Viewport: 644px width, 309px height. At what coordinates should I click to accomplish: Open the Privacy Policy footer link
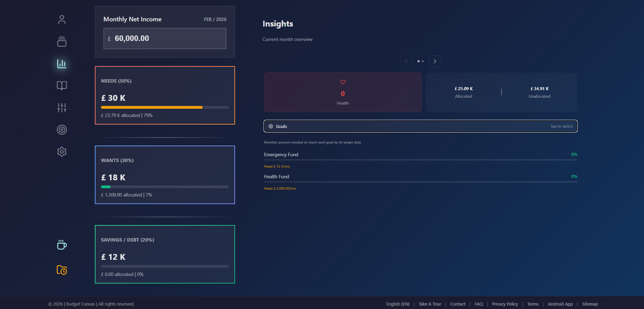pyautogui.click(x=505, y=304)
